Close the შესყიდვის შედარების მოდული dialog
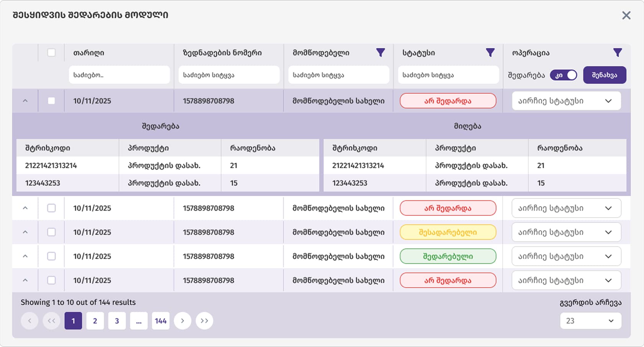Viewport: 644px width, 347px height. tap(626, 15)
